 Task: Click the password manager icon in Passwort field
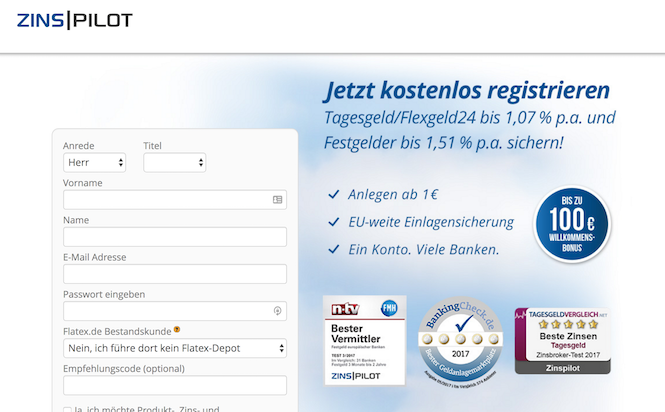tap(277, 311)
